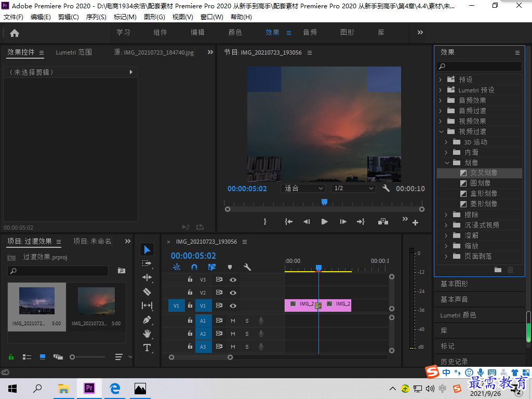
Task: Select the Pen tool
Action: coord(147,320)
